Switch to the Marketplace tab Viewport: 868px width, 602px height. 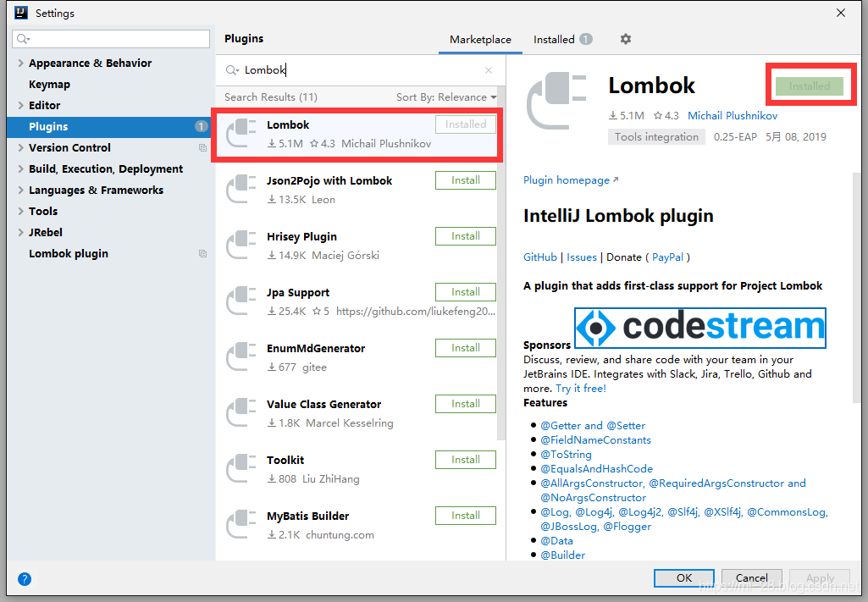pos(480,40)
